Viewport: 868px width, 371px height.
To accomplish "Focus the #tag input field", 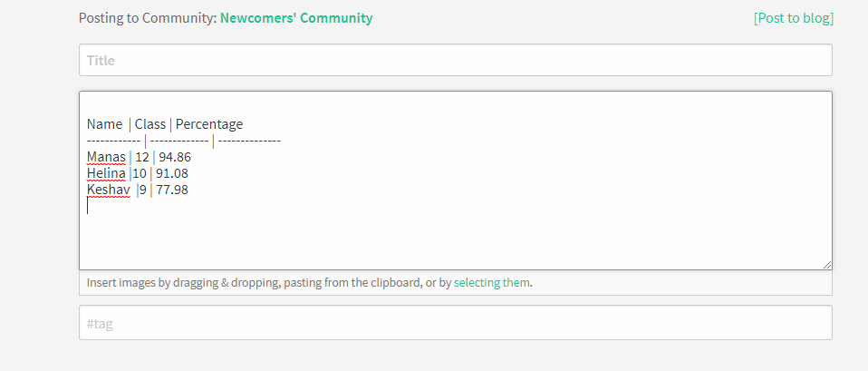I will pyautogui.click(x=455, y=323).
